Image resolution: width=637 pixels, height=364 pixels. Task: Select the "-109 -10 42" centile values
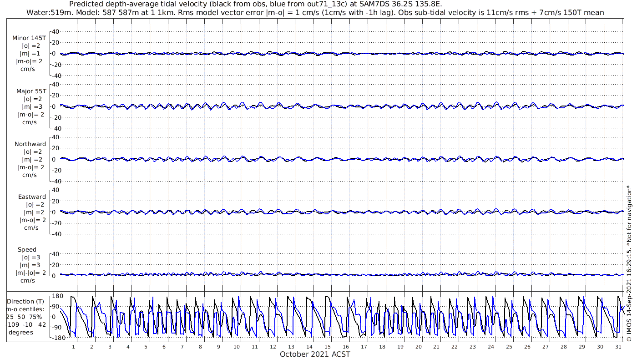click(26, 324)
